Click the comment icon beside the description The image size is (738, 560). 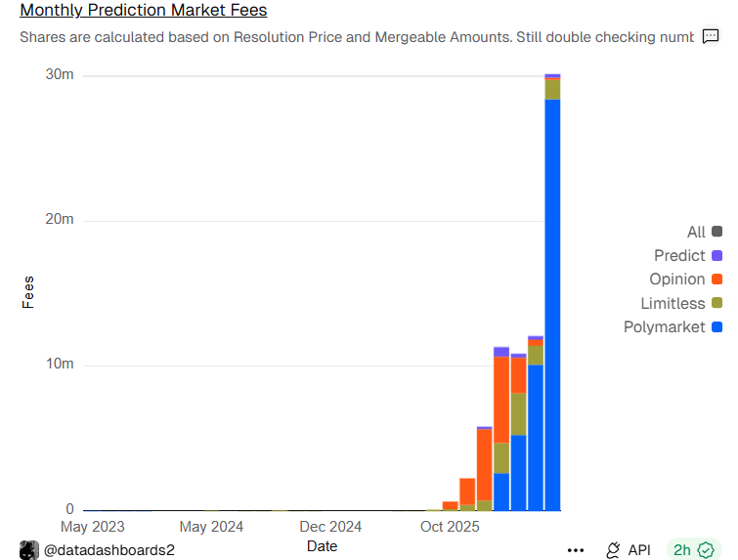point(711,37)
